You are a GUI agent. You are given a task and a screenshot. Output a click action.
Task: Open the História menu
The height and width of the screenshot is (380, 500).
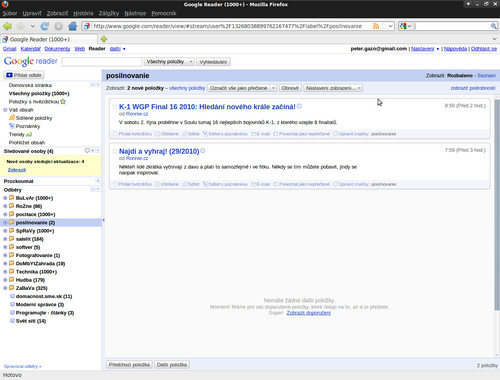click(x=83, y=13)
